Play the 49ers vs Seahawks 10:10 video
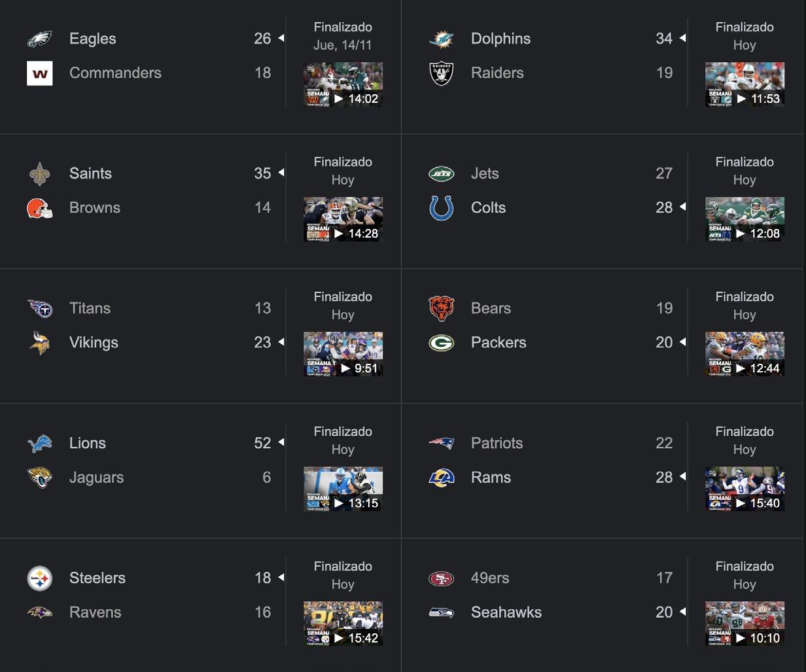806x672 pixels. [745, 624]
